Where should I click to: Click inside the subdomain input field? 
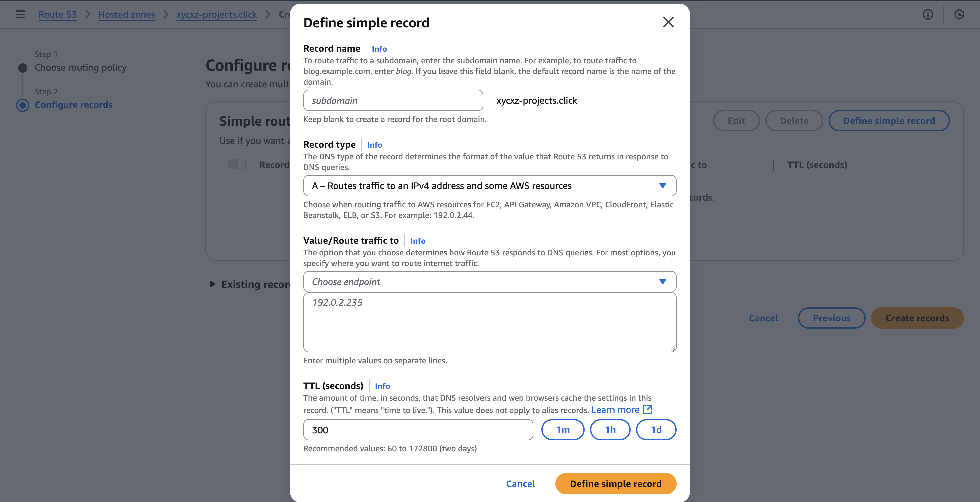tap(393, 100)
